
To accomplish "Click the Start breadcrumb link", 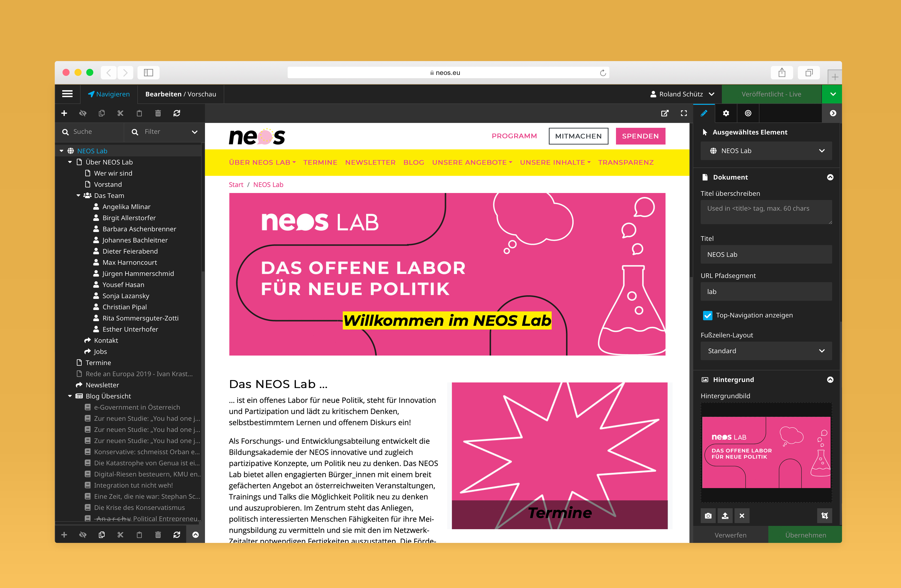I will click(x=236, y=185).
